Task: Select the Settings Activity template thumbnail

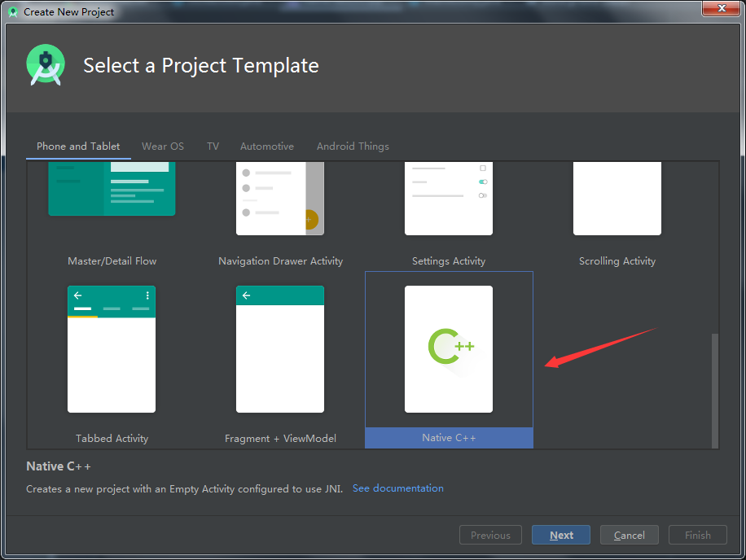Action: [449, 199]
